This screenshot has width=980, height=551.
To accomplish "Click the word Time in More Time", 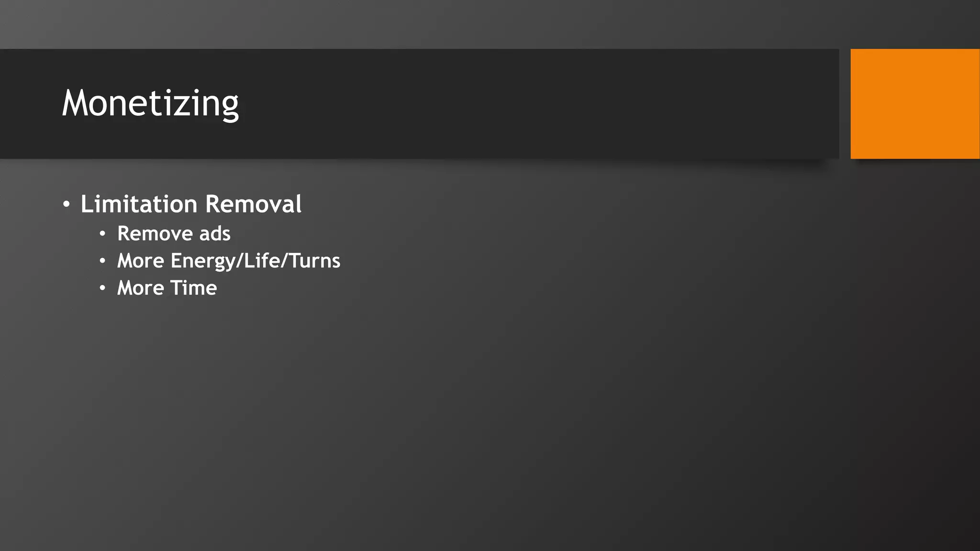I will (193, 288).
